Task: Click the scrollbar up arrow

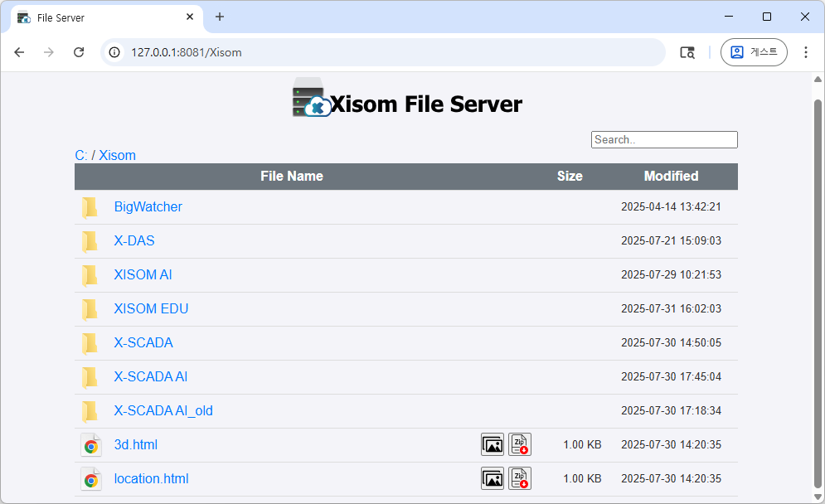Action: point(818,80)
